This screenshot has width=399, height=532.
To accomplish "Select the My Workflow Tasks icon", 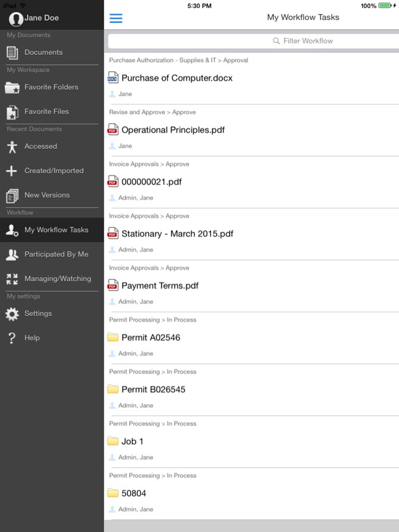I will (x=12, y=230).
